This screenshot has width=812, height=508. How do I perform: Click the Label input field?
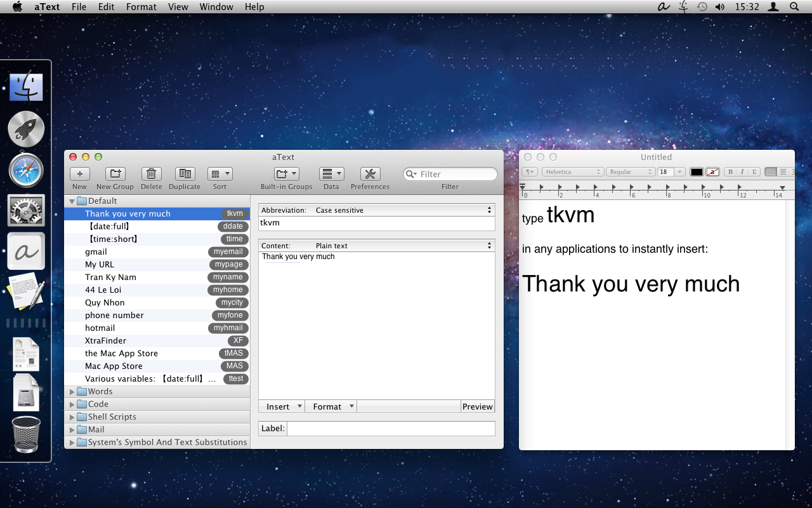pyautogui.click(x=391, y=429)
